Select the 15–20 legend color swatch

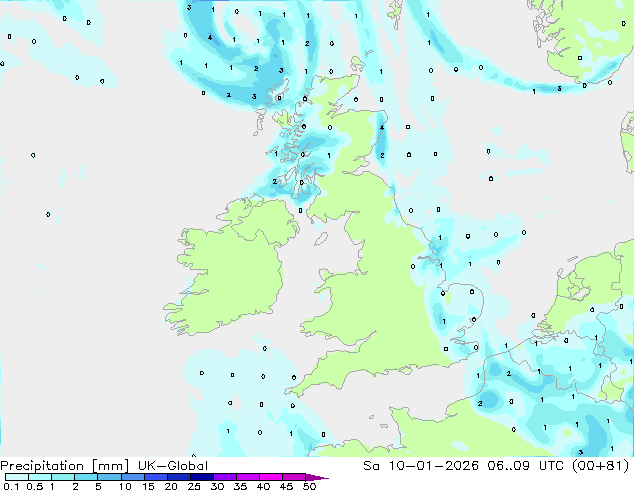tap(155, 477)
